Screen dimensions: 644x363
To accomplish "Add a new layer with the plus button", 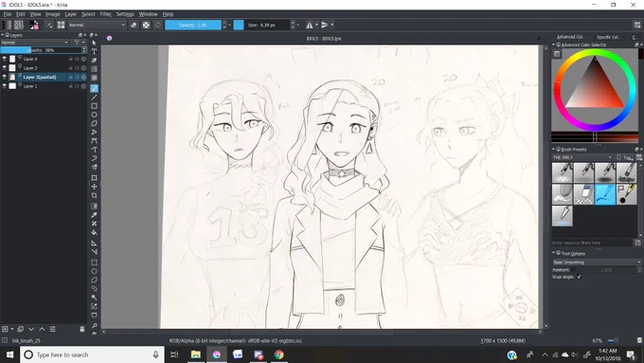I will coord(5,329).
